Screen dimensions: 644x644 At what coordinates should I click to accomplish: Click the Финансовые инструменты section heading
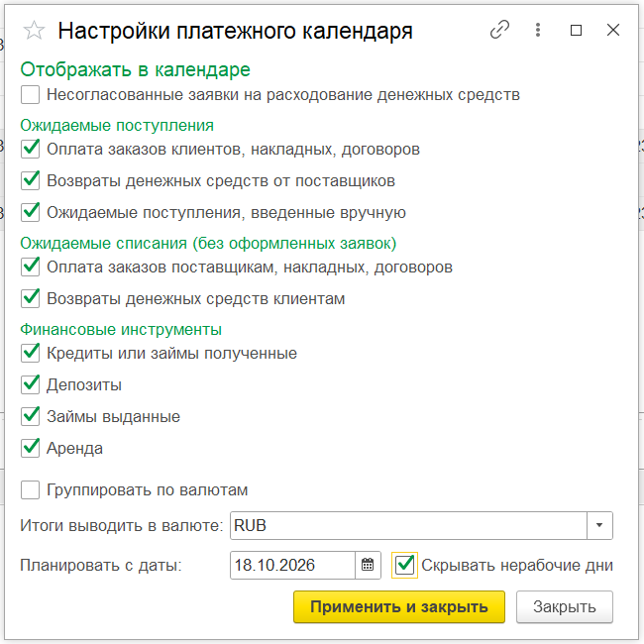(121, 329)
